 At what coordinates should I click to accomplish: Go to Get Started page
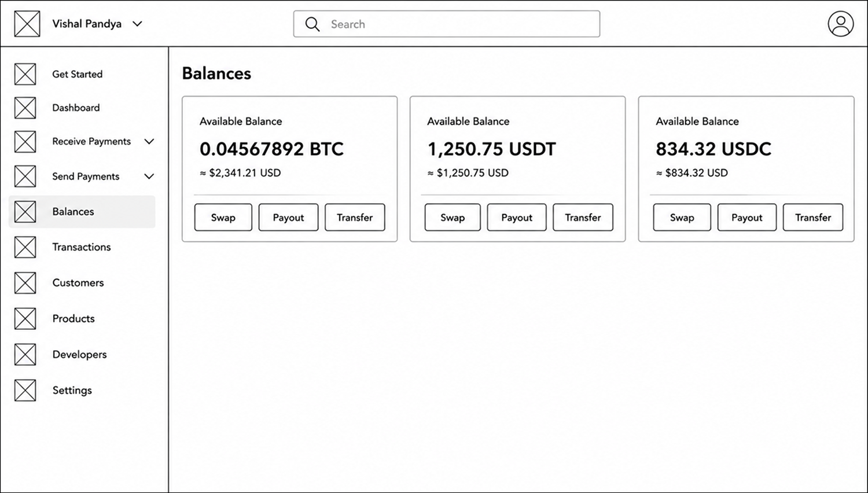tap(78, 74)
